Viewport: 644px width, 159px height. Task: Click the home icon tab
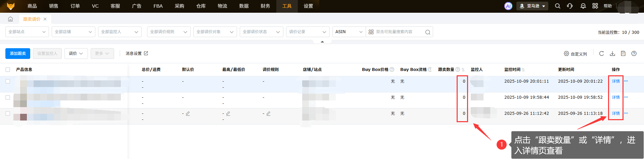pos(10,19)
